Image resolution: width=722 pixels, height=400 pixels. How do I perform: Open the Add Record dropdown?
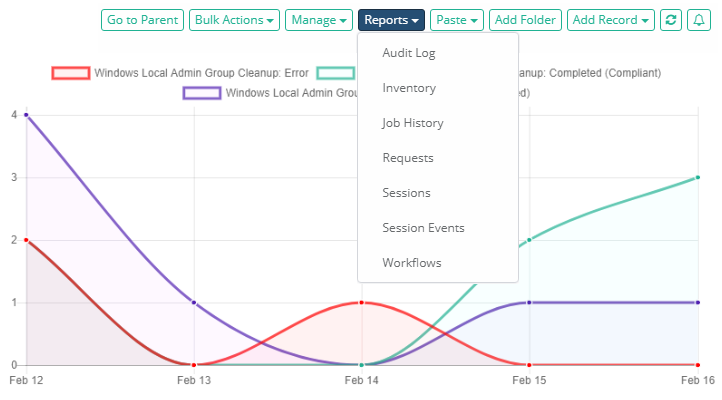click(x=611, y=20)
